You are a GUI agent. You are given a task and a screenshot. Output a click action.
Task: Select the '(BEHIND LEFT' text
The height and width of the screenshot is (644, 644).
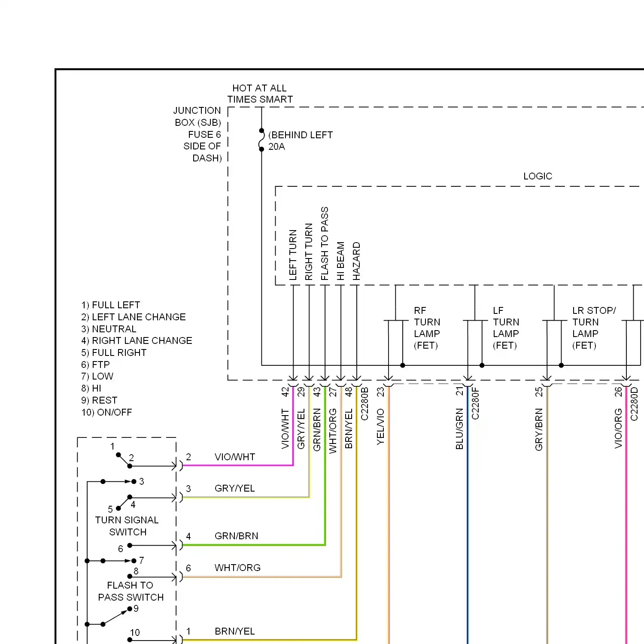pos(301,135)
